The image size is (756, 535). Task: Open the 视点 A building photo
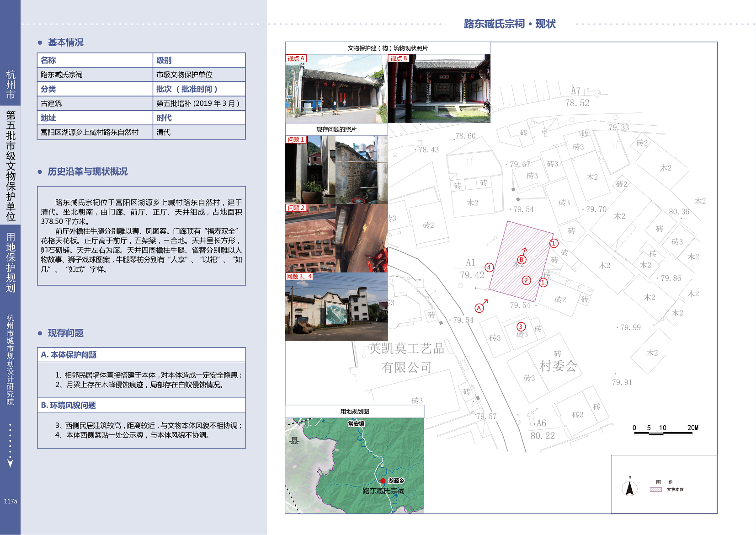(336, 89)
